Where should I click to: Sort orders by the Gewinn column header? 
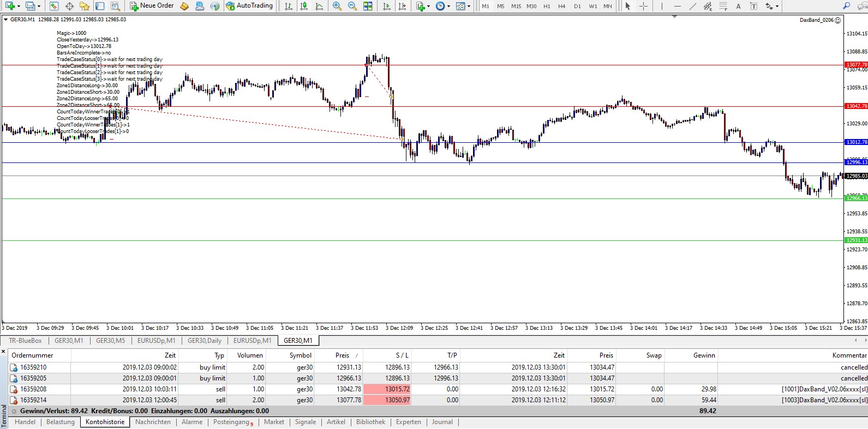pyautogui.click(x=704, y=355)
